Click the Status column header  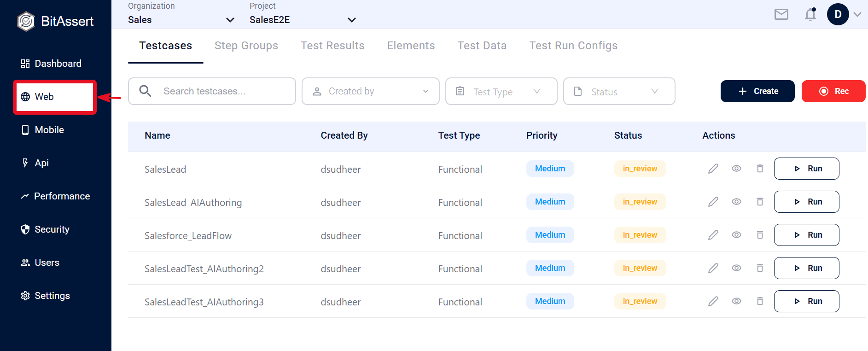[628, 135]
